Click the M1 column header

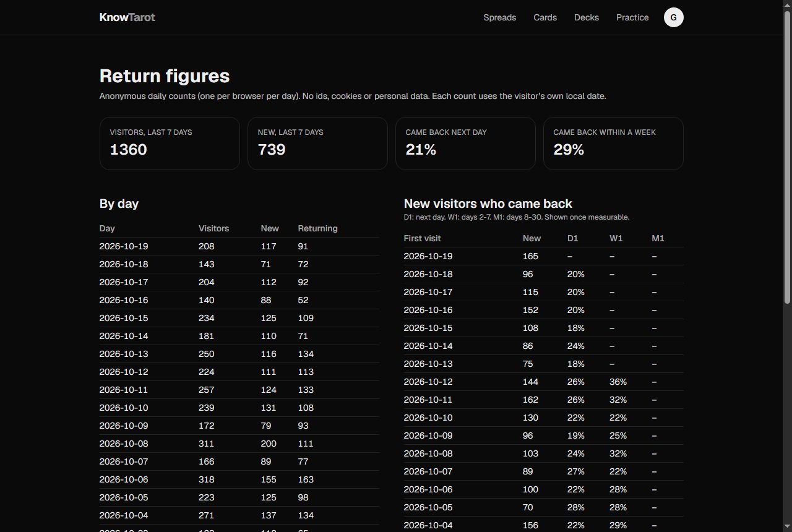(x=658, y=238)
